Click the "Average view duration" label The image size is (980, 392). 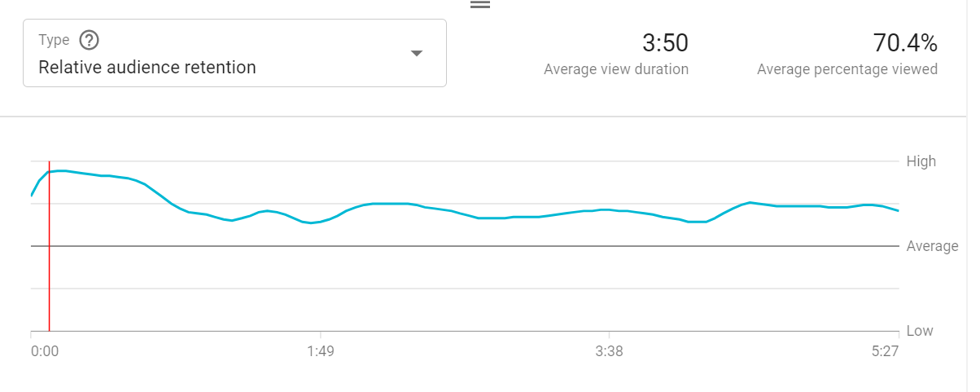coord(616,69)
